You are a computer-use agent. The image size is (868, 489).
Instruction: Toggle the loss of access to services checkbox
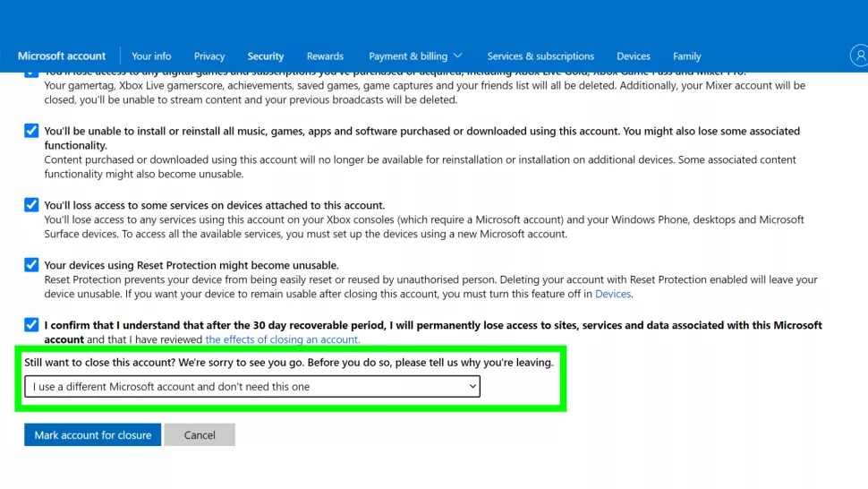tap(31, 205)
